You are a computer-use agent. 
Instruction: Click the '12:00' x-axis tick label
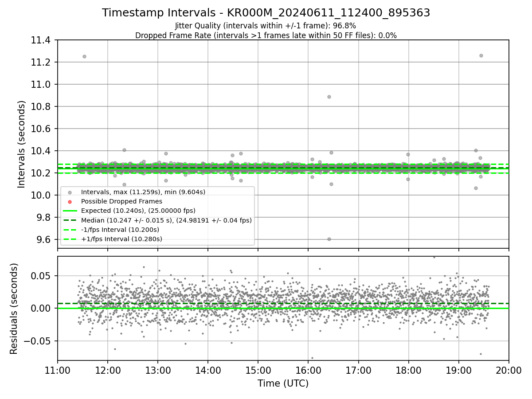click(108, 369)
